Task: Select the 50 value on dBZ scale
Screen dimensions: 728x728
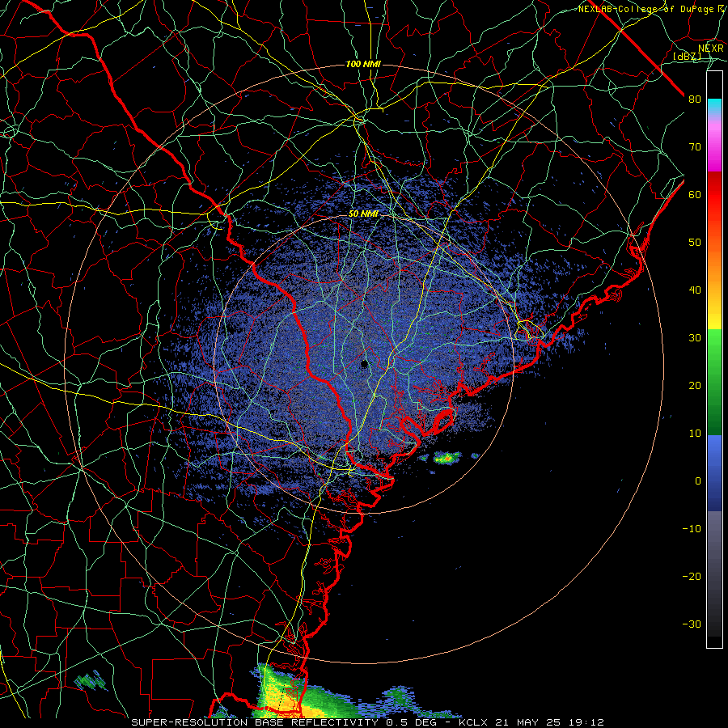Action: (x=695, y=243)
